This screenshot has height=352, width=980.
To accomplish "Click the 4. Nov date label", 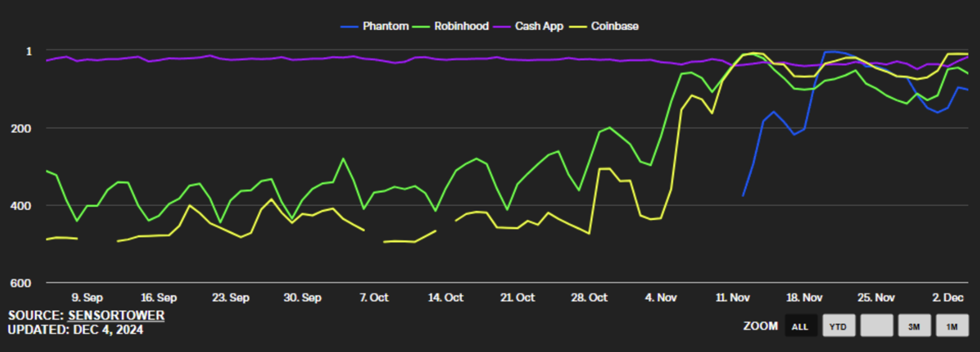I will tap(661, 297).
